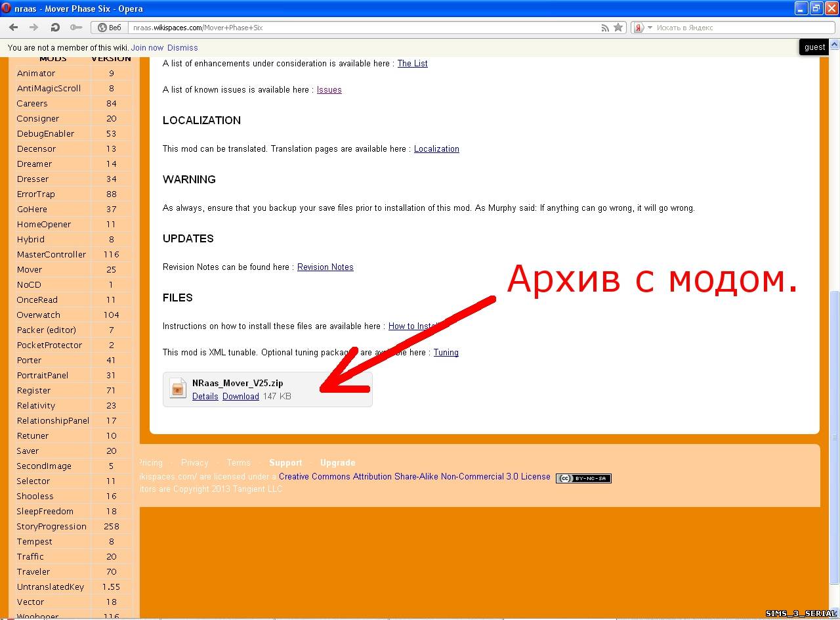
Task: Click the Privacy footer link
Action: click(194, 462)
